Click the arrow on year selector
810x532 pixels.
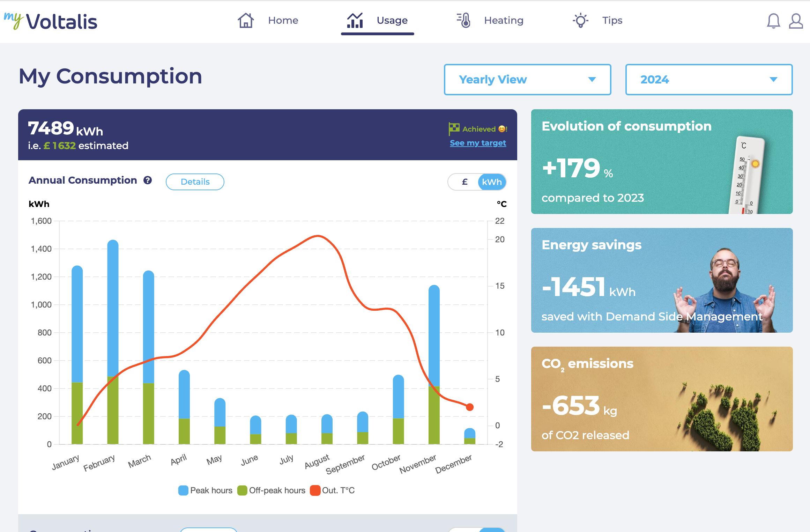click(773, 80)
